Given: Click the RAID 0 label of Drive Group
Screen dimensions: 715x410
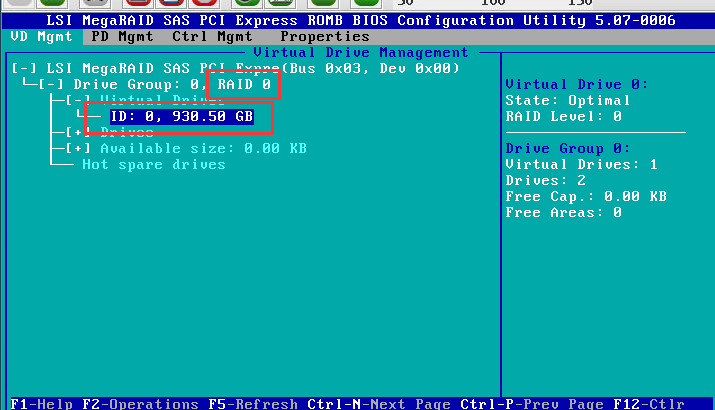Looking at the screenshot, I should (242, 84).
